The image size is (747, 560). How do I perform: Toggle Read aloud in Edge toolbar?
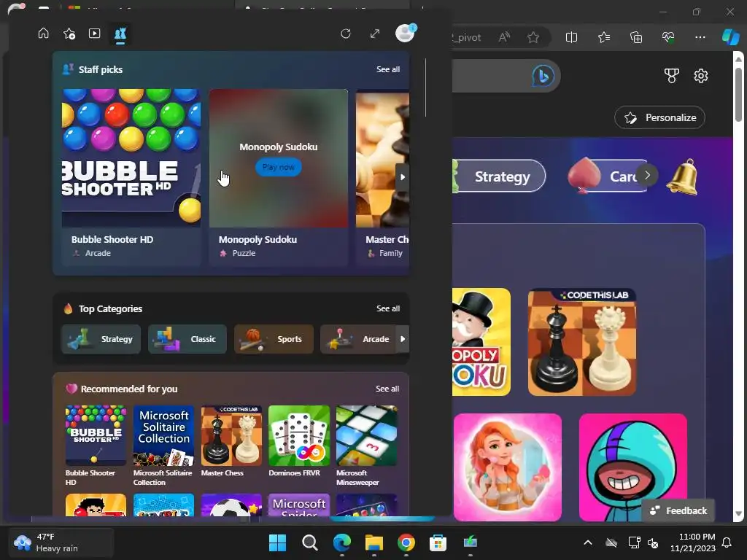pyautogui.click(x=504, y=37)
